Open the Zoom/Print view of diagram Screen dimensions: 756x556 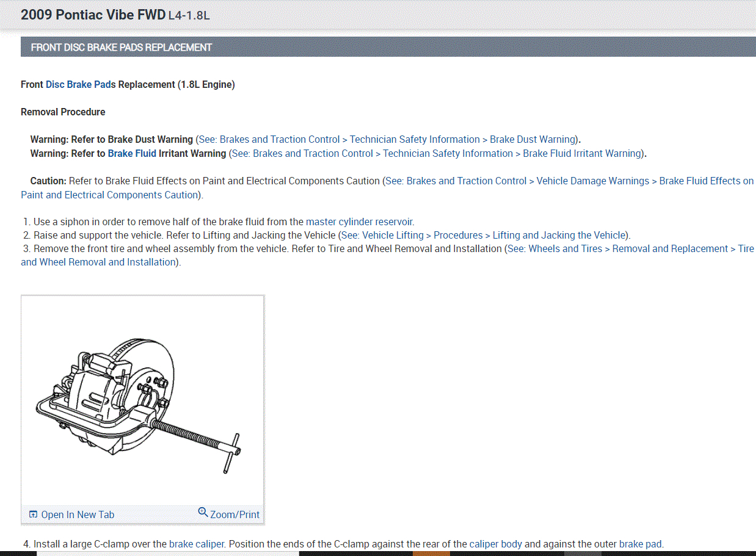point(235,514)
